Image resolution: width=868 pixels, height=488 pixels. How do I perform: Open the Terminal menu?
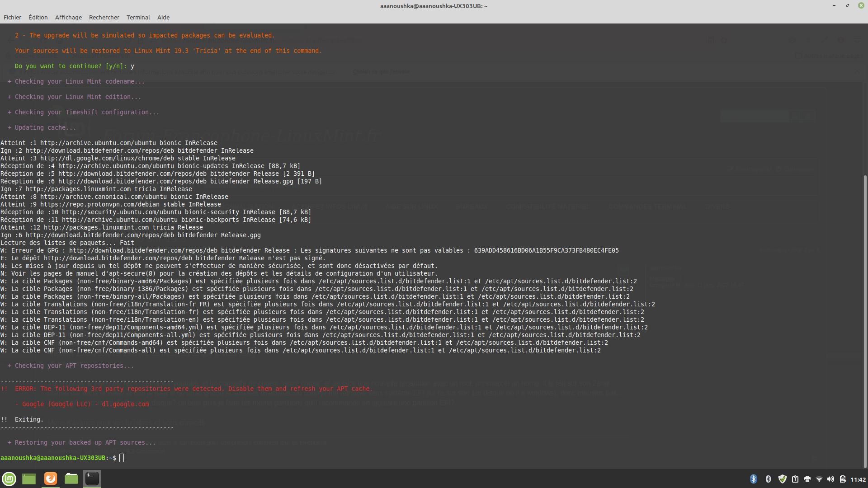pos(138,17)
